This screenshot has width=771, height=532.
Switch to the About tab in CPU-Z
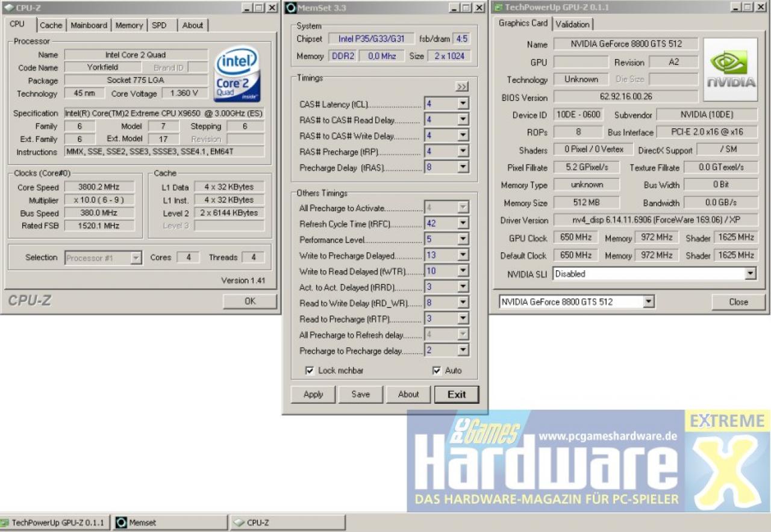point(193,25)
